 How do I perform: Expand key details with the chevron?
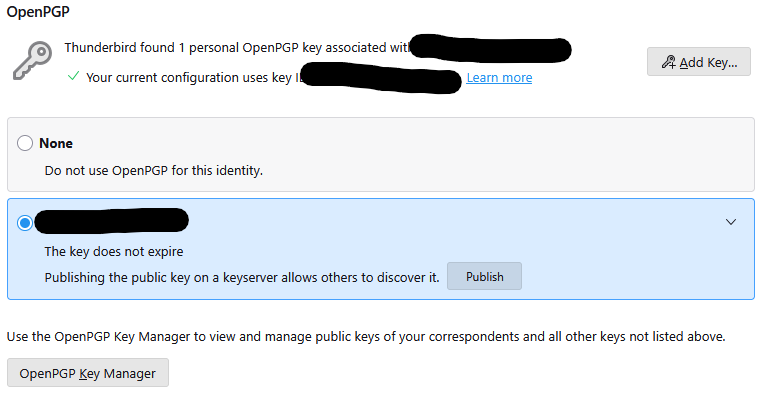(730, 222)
